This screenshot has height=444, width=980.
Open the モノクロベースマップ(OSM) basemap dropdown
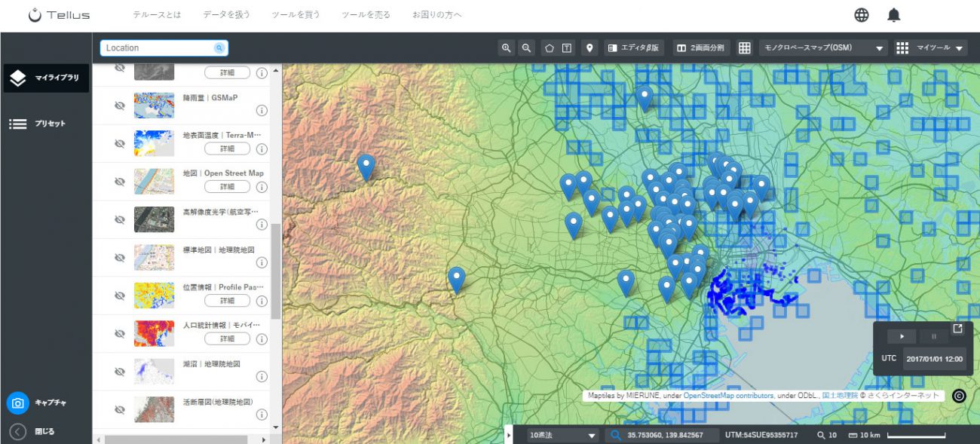pos(823,47)
